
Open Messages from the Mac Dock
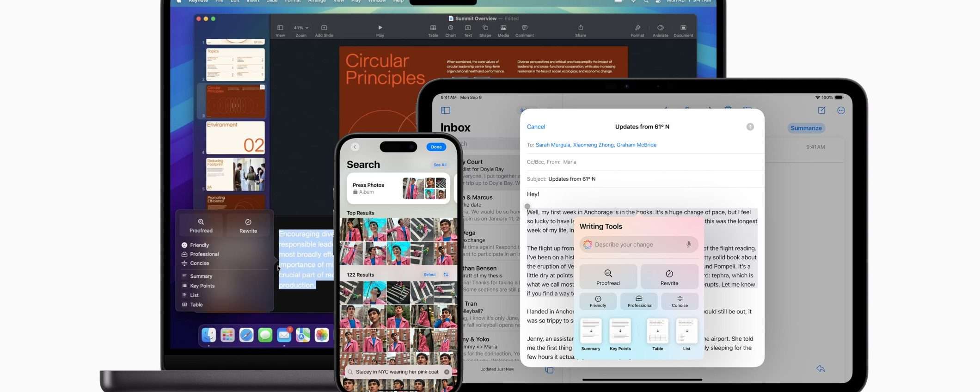[265, 335]
